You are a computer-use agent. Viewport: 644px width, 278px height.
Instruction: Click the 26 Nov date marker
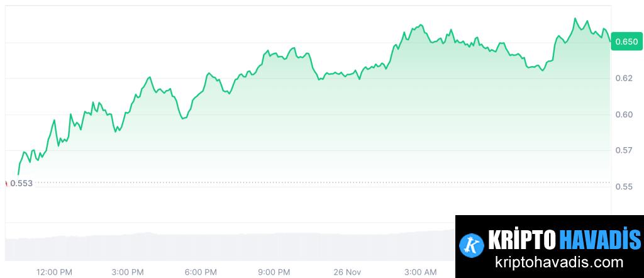tap(347, 272)
